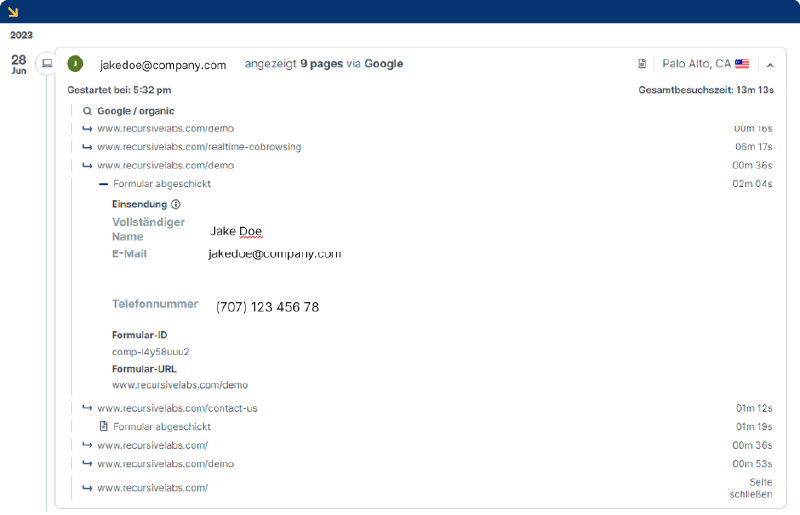
Task: Open the last homepage link beside Seite schließen
Action: 153,488
